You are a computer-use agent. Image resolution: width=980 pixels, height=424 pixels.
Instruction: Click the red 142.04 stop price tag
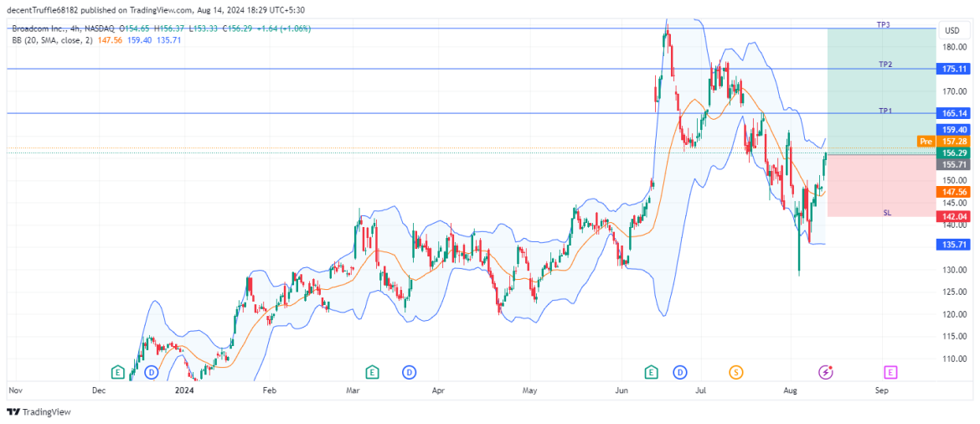(952, 215)
